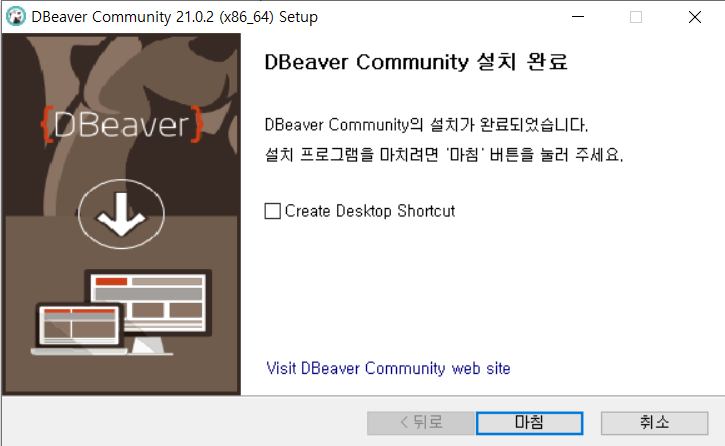The image size is (725, 446).
Task: Click the DBeaver installer banner image
Action: coord(122,214)
